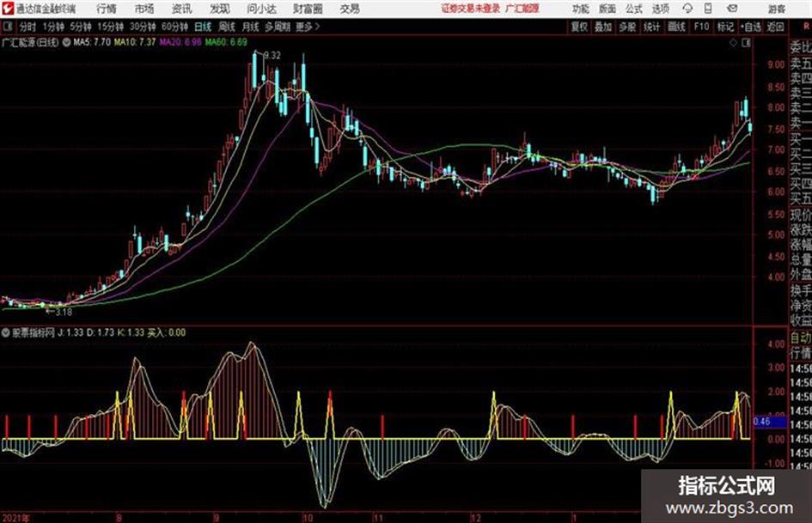Click the 复权 toolbar button
812x523 pixels.
tap(579, 27)
